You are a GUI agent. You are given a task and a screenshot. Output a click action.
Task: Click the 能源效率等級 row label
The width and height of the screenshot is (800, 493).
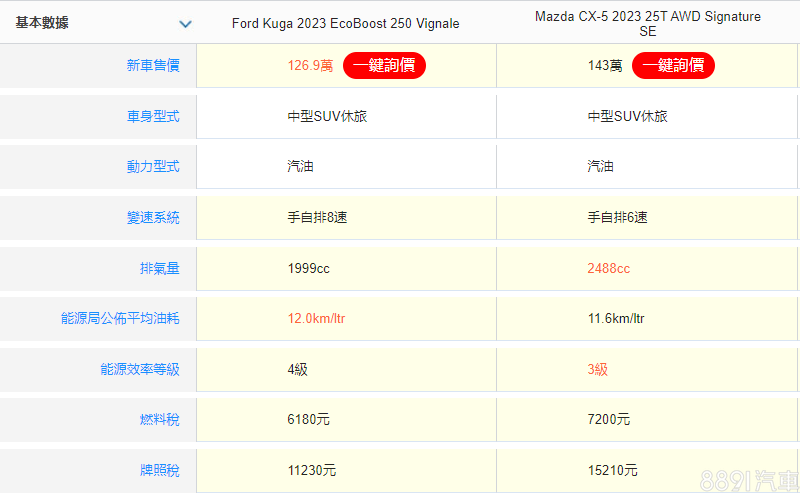[140, 369]
